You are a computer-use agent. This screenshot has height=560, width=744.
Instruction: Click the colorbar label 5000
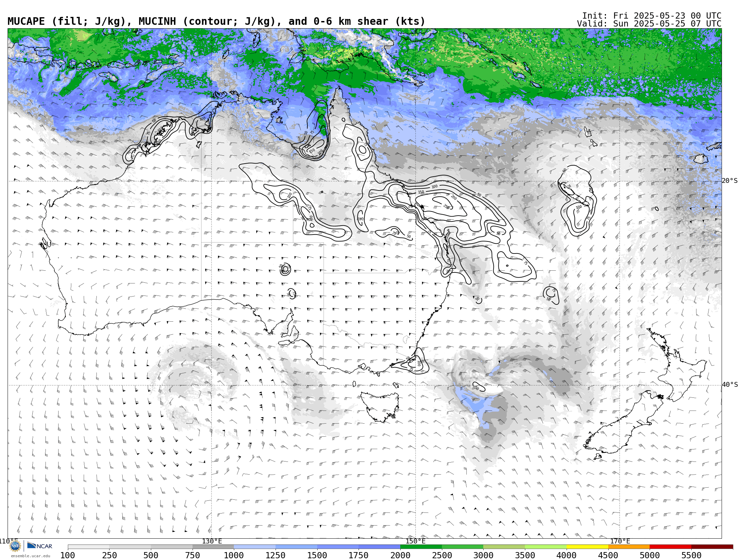tap(650, 556)
